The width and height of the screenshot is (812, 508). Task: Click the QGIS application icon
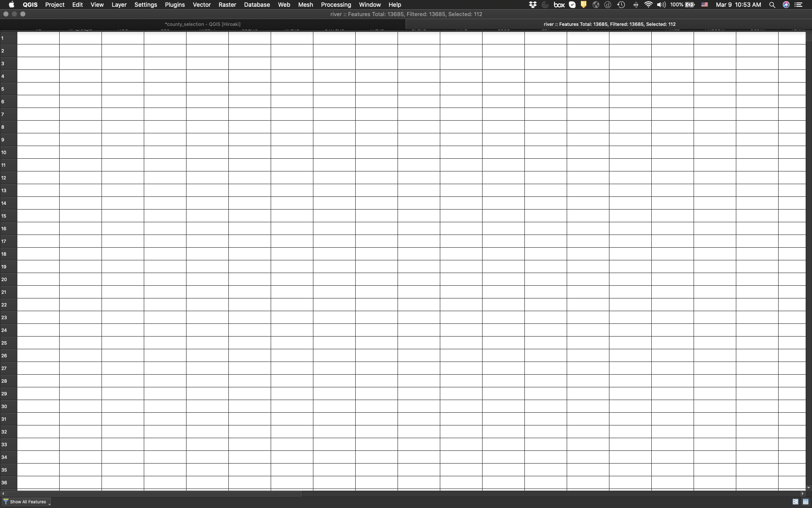[x=30, y=5]
